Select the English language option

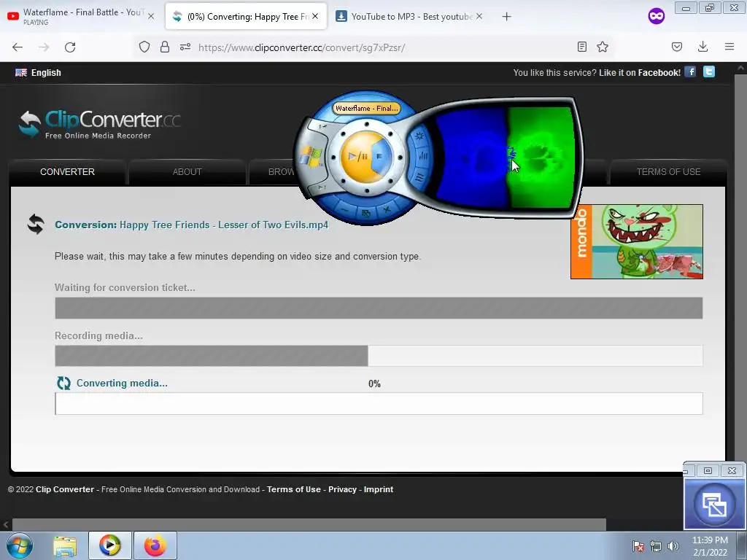38,72
